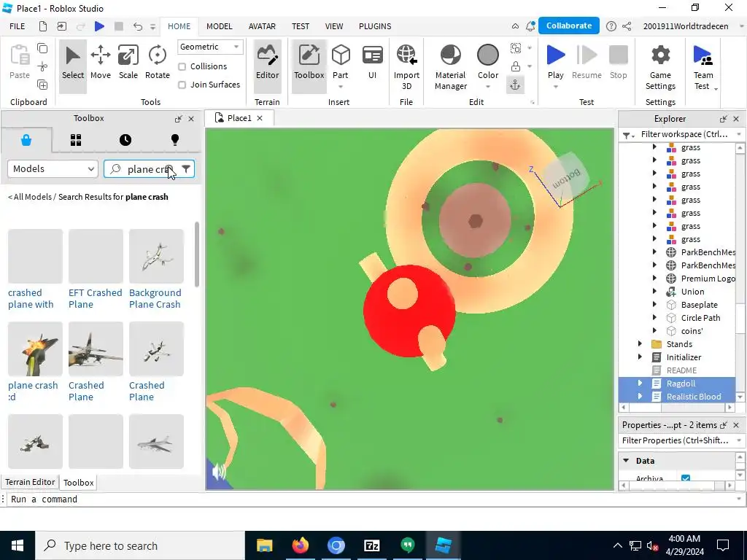Expand the Stands folder
Image resolution: width=747 pixels, height=560 pixels.
(640, 344)
